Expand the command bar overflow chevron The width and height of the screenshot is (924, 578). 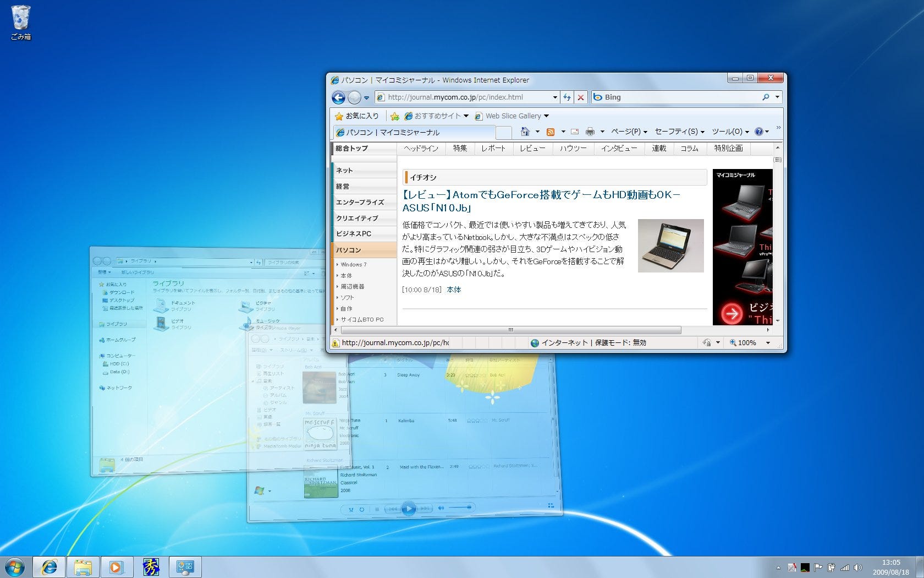pos(778,128)
